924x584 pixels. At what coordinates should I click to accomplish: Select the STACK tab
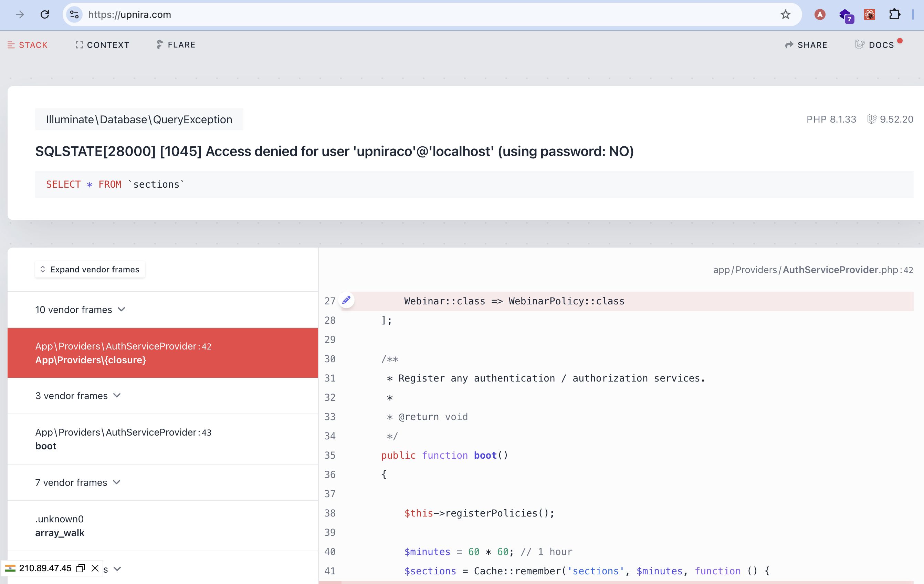tap(28, 45)
